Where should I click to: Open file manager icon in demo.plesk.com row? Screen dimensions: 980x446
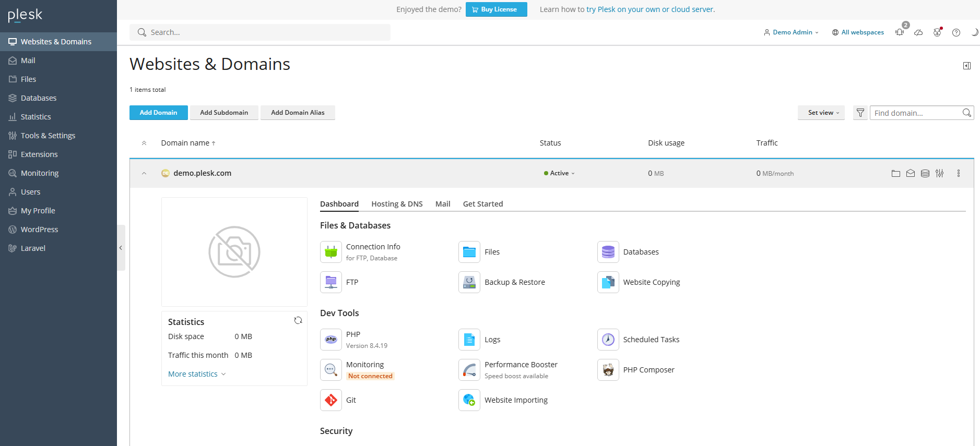pyautogui.click(x=896, y=173)
